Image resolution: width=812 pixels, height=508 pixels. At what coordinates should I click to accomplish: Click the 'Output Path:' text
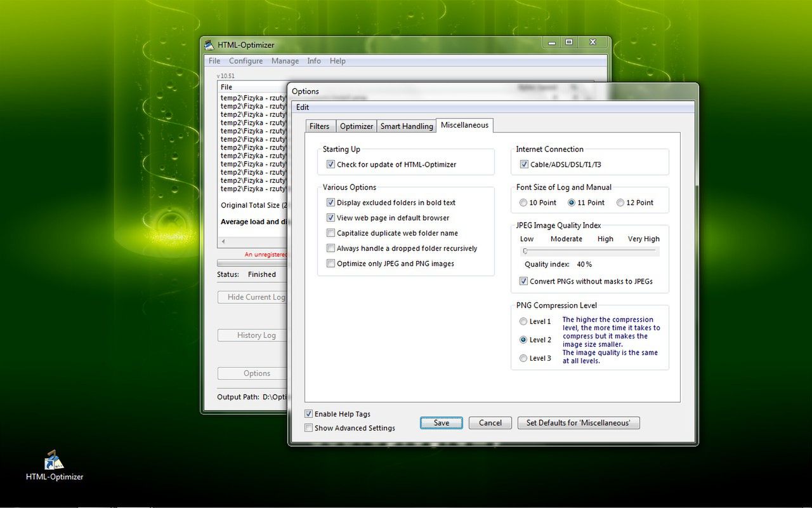[x=239, y=397]
